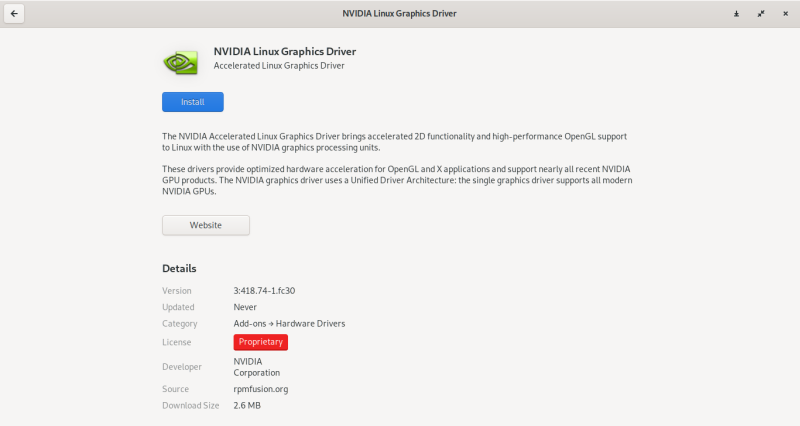The height and width of the screenshot is (426, 800).
Task: Select the version number 3:418.74-1.fc30
Action: (x=264, y=291)
